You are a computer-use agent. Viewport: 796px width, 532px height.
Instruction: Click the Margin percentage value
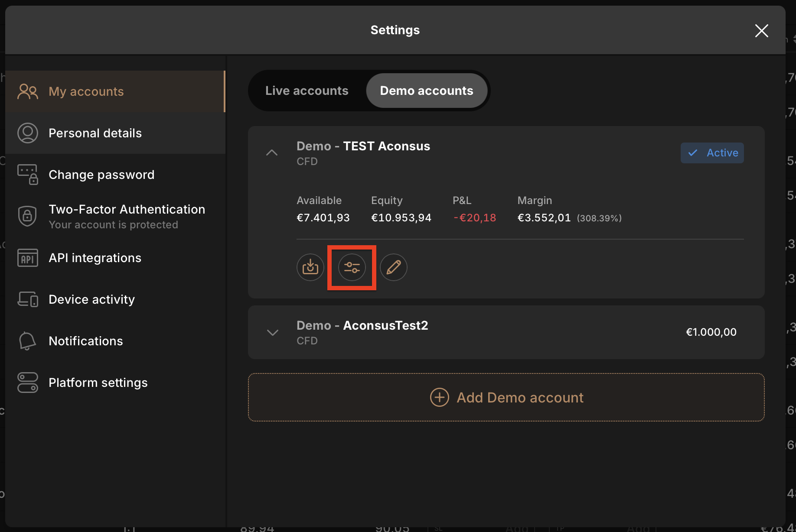point(599,218)
